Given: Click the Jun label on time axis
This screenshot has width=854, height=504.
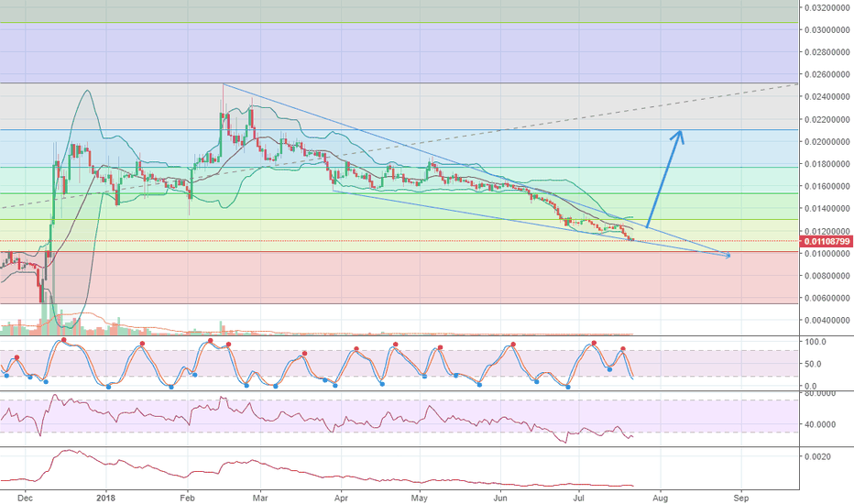Looking at the screenshot, I should click(500, 498).
